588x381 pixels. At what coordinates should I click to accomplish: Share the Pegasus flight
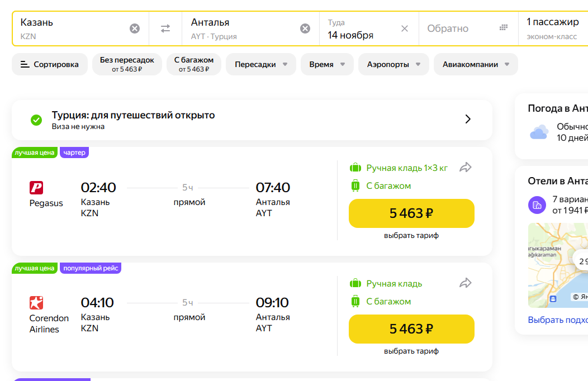tap(466, 168)
